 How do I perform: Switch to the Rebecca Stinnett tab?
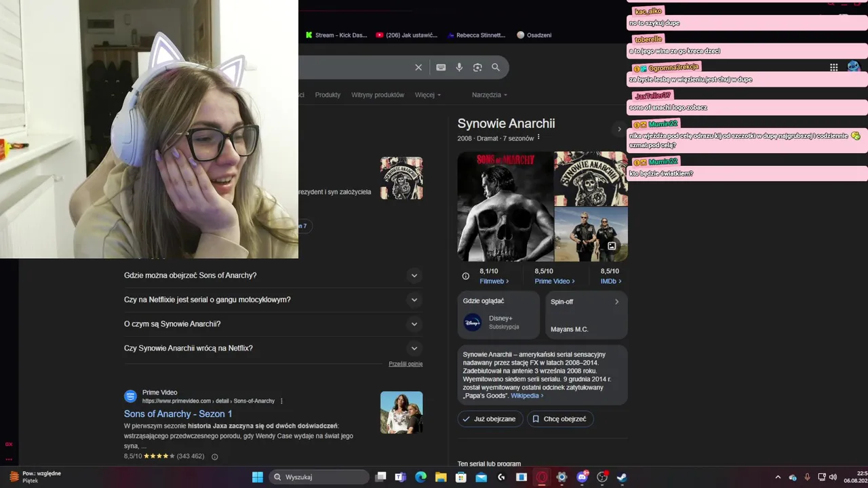(x=476, y=35)
